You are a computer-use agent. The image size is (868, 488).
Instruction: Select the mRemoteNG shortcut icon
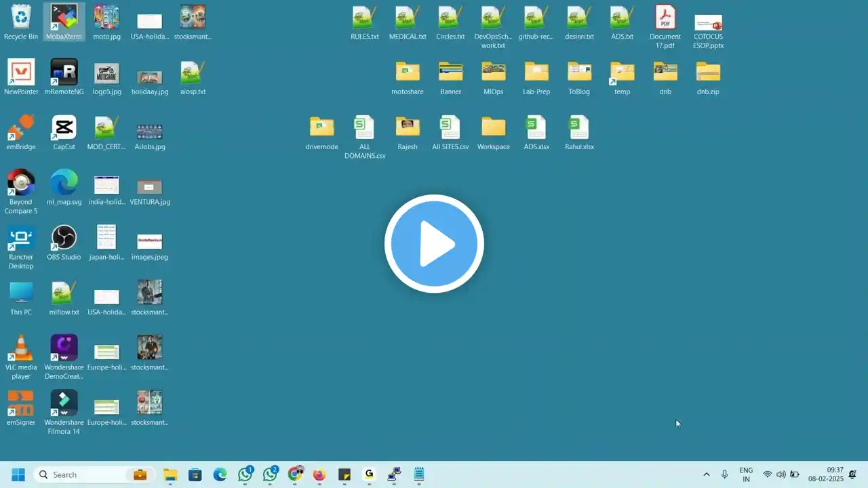[64, 77]
